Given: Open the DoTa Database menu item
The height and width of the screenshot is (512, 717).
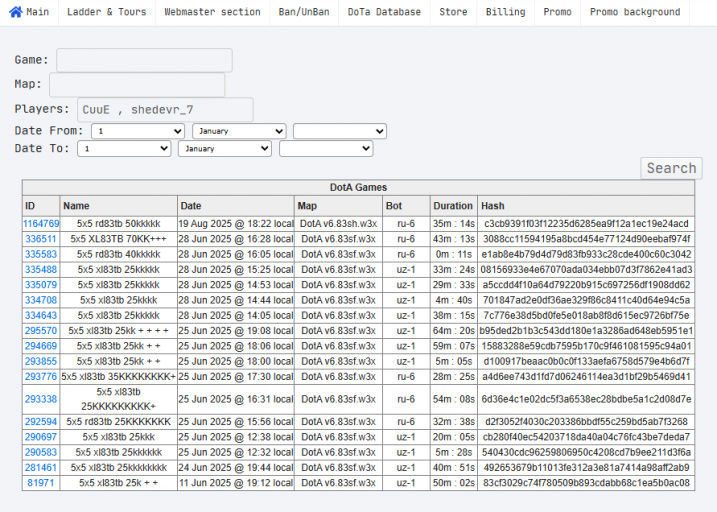Looking at the screenshot, I should tap(384, 12).
